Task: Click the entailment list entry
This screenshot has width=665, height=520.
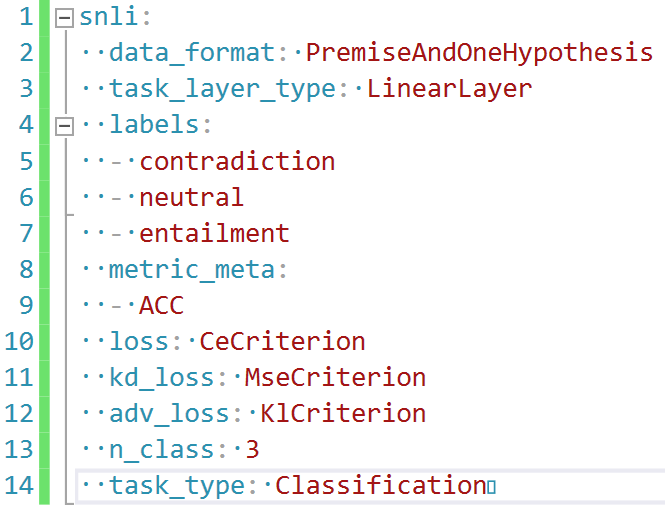Action: (214, 234)
